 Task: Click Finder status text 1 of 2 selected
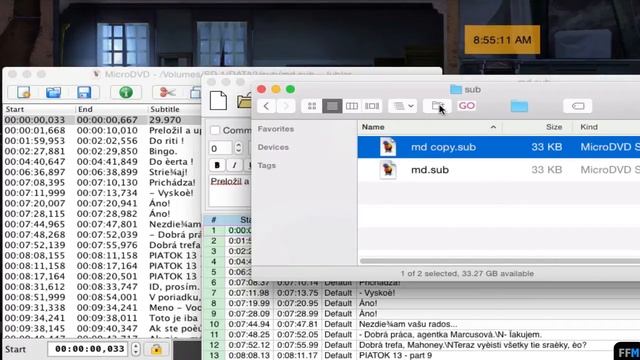pyautogui.click(x=467, y=273)
